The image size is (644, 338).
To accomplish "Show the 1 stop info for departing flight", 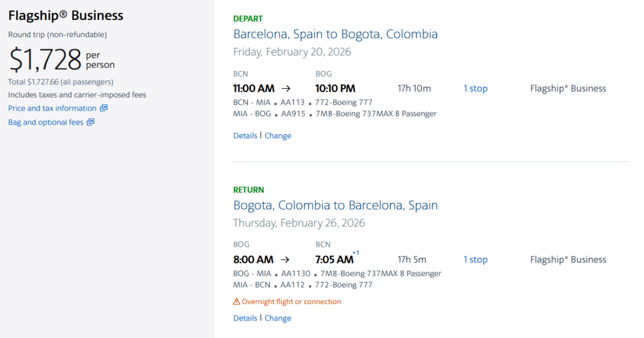I will tap(475, 89).
